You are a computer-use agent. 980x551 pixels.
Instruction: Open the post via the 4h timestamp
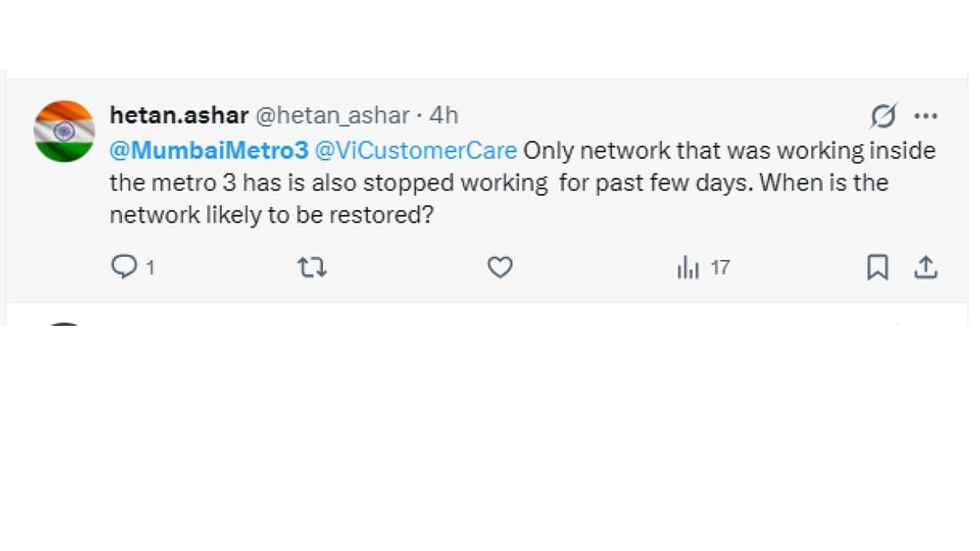click(x=443, y=116)
